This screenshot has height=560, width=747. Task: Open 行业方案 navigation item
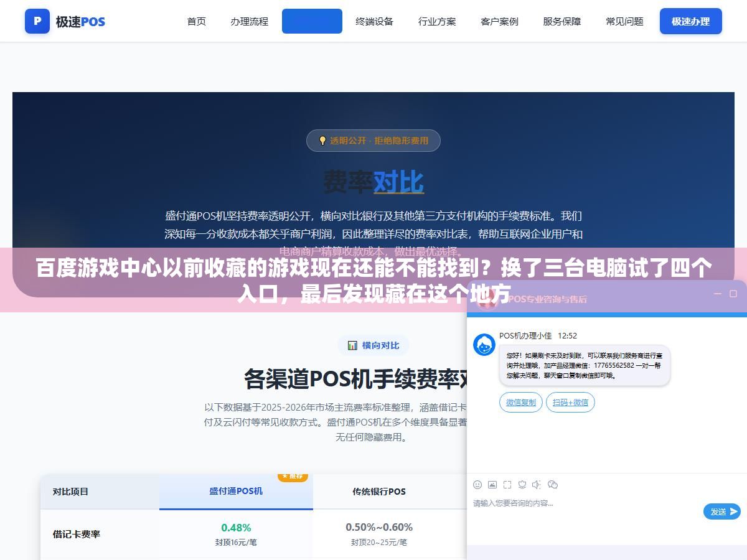tap(437, 21)
